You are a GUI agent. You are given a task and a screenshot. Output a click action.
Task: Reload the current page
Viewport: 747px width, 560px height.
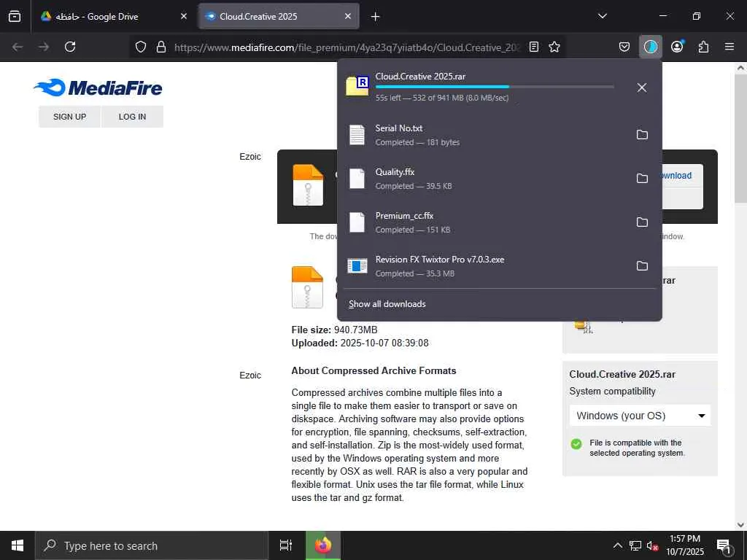[70, 47]
